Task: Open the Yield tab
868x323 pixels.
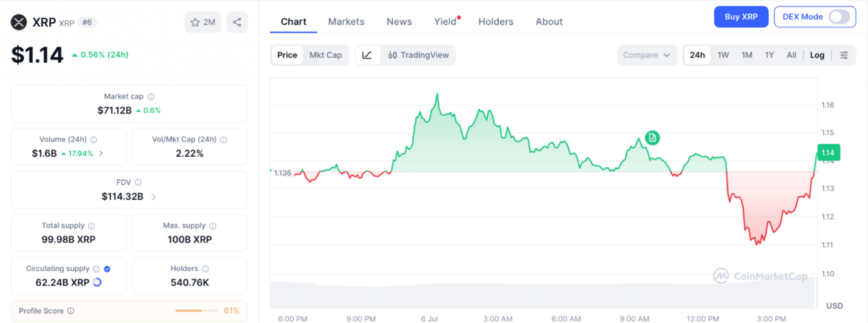Action: pyautogui.click(x=446, y=22)
